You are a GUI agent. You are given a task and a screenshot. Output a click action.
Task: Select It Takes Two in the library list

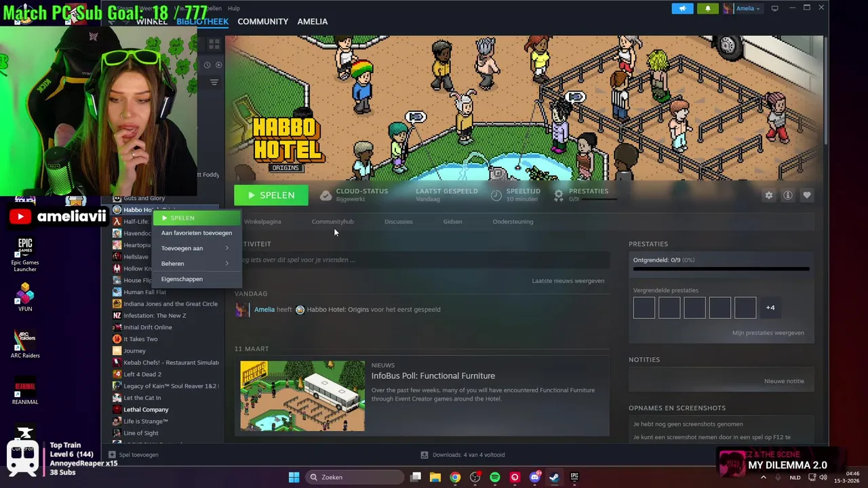tap(140, 339)
